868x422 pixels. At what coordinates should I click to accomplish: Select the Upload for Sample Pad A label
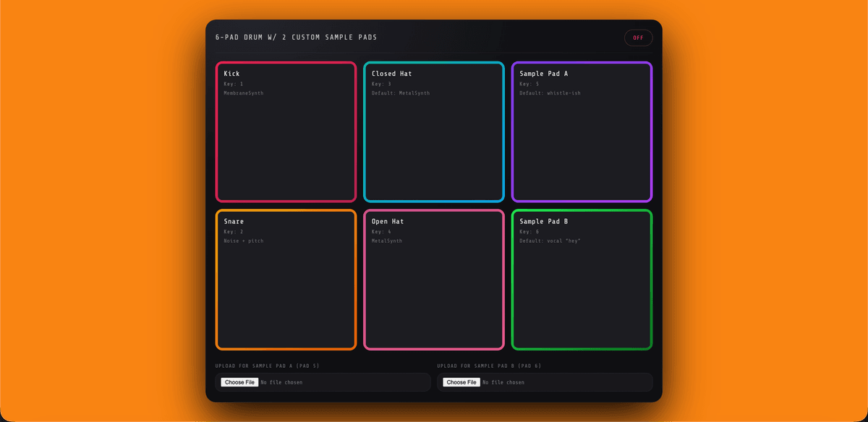pos(267,366)
